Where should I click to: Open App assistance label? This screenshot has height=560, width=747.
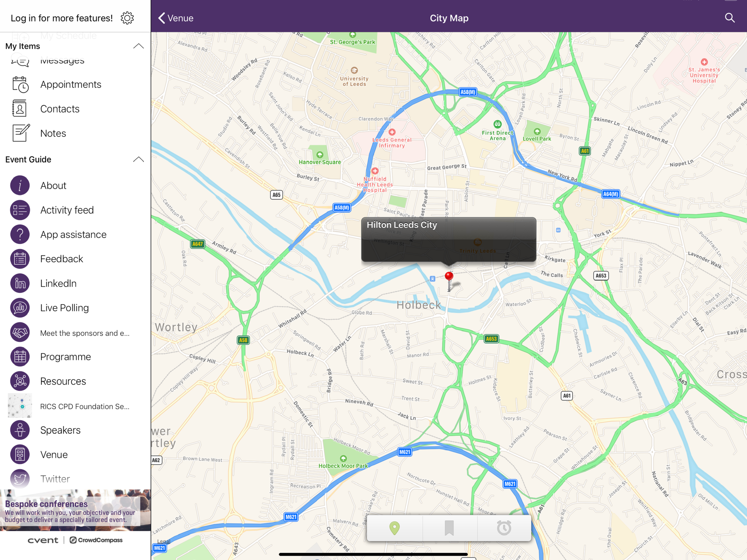[73, 234]
